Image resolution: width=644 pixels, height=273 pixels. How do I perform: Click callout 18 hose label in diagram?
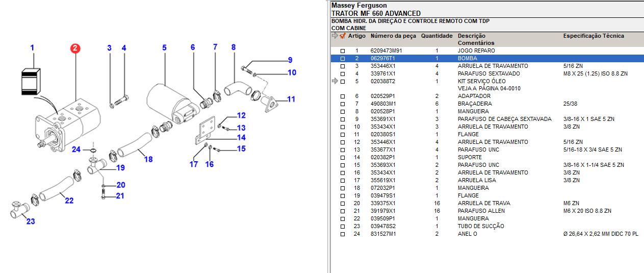[x=148, y=160]
